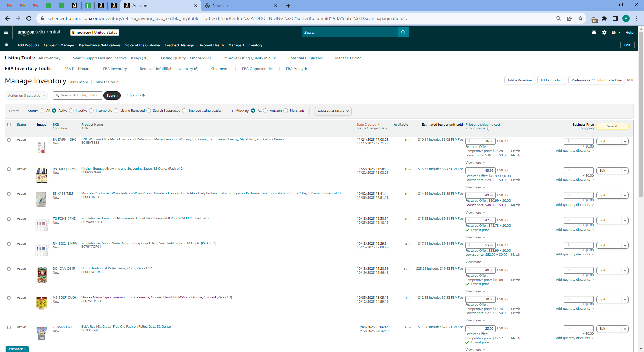644x352 pixels.
Task: Click Match next to Lowest price $29.69
Action: [515, 180]
